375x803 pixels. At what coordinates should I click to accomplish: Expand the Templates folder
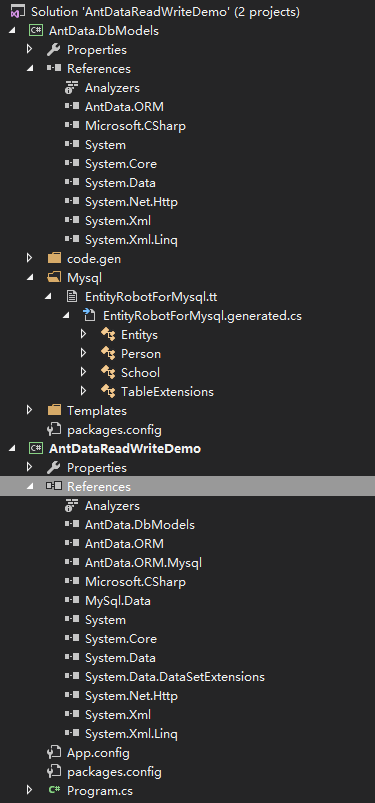[29, 410]
